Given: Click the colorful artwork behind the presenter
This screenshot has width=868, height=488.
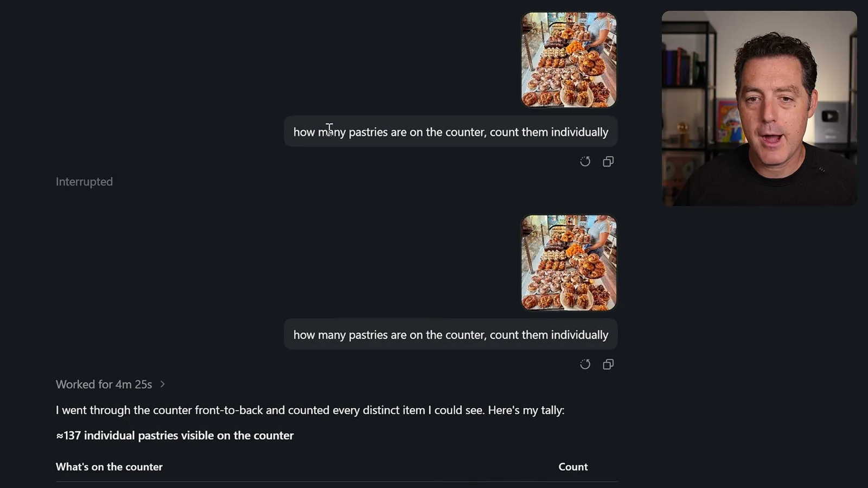Looking at the screenshot, I should coord(731,121).
